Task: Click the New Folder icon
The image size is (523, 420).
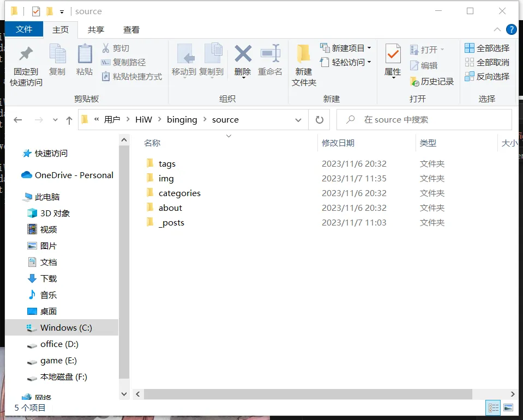Action: (304, 55)
